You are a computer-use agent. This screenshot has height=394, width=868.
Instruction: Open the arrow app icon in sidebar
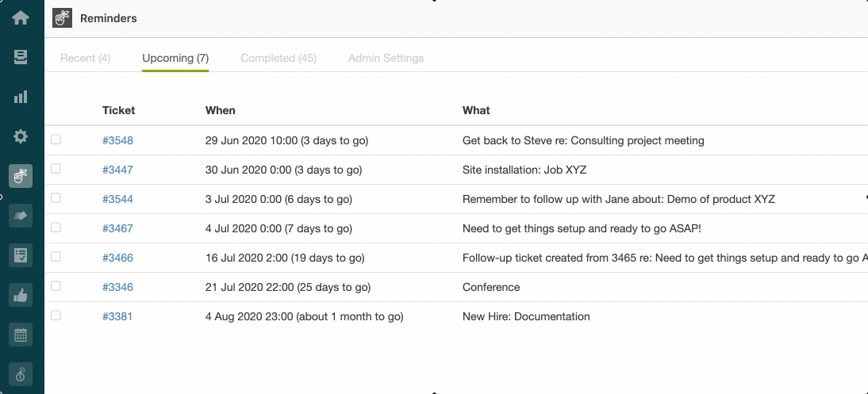(21, 216)
